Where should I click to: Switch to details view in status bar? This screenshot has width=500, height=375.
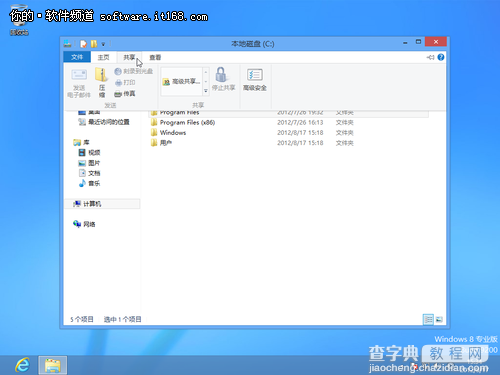pyautogui.click(x=428, y=319)
